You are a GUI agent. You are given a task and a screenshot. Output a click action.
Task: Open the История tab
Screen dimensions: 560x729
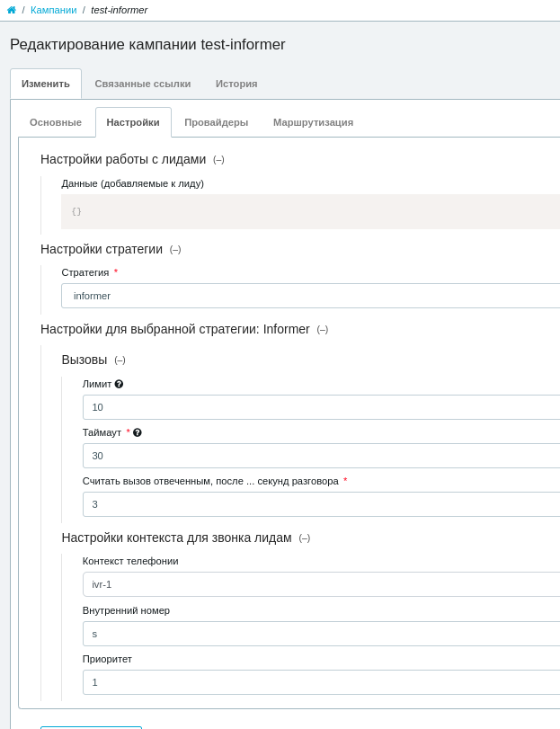click(236, 84)
